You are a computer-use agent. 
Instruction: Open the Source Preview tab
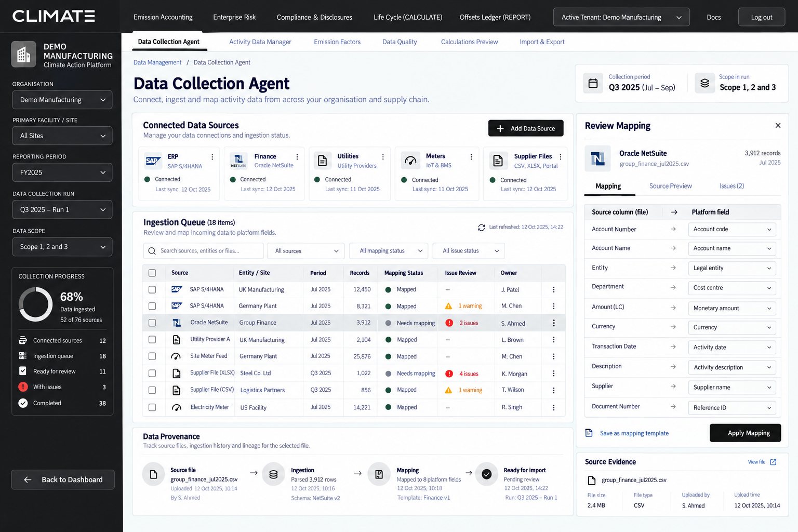click(670, 186)
